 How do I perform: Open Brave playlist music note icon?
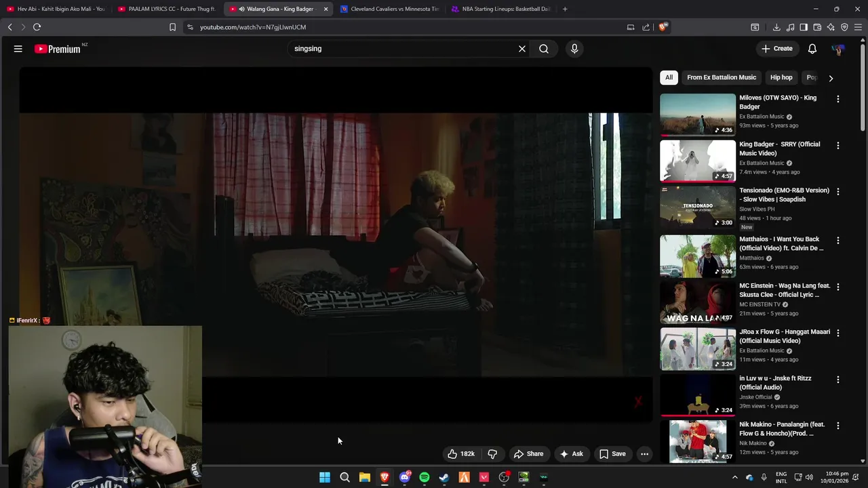coord(790,27)
